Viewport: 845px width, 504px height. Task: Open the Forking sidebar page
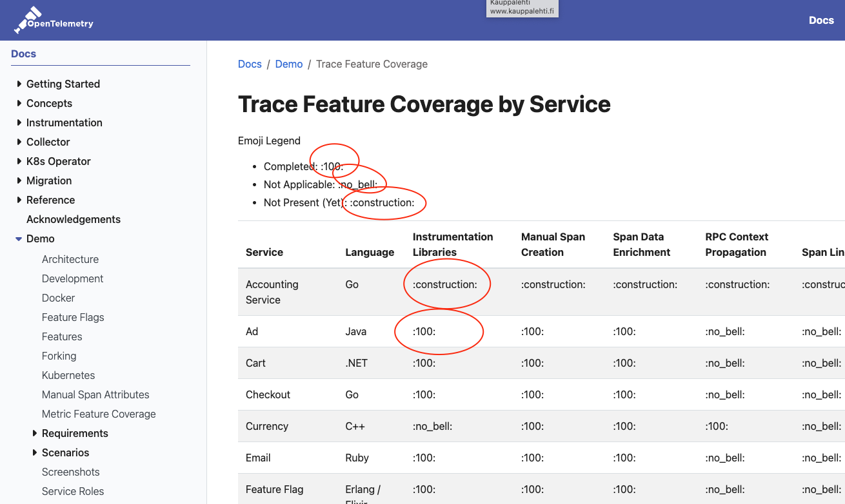[59, 356]
